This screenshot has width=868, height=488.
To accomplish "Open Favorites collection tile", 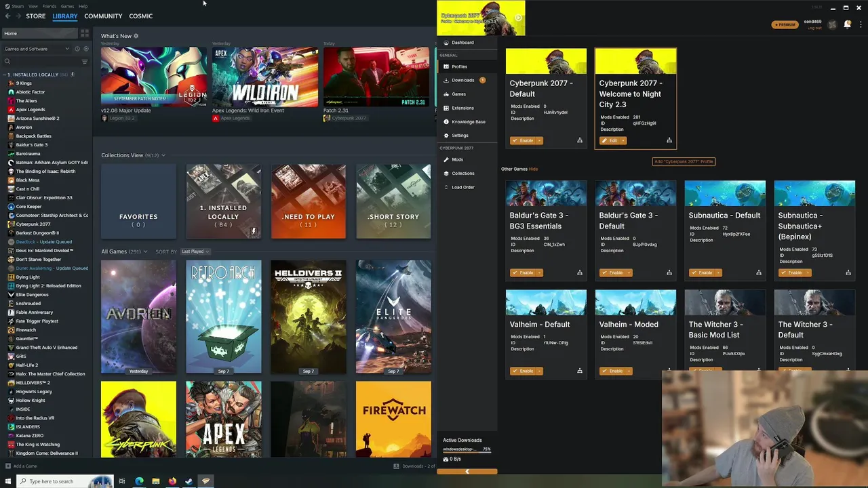I will click(x=138, y=201).
